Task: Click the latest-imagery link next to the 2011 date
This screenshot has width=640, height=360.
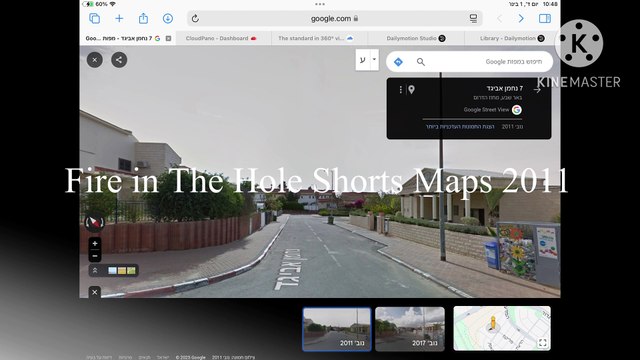Action: [x=460, y=127]
